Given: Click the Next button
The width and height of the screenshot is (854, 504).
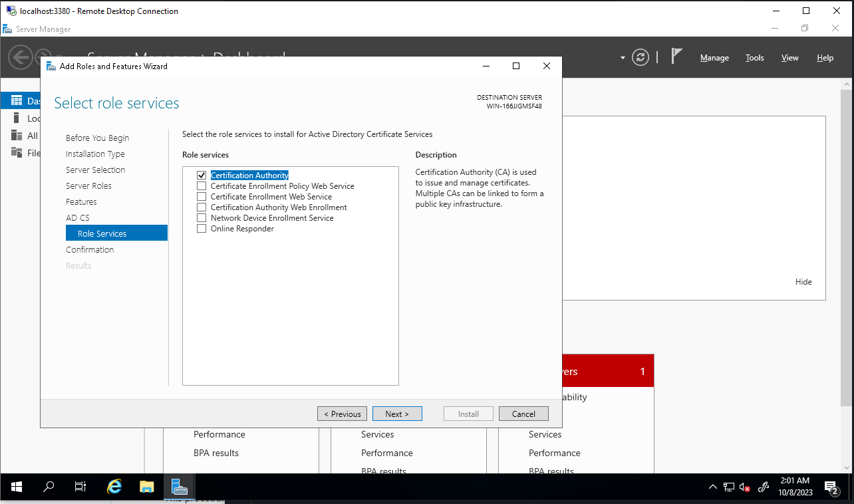Looking at the screenshot, I should pos(397,414).
